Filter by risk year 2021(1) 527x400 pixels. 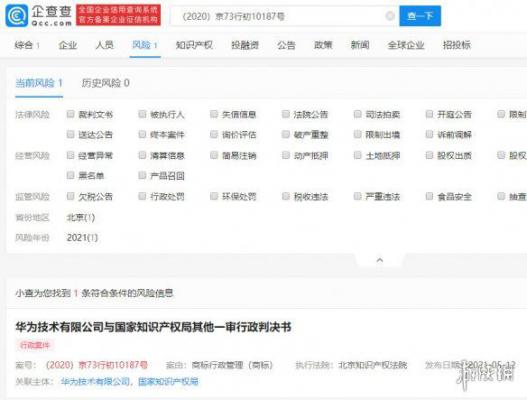[x=82, y=238]
